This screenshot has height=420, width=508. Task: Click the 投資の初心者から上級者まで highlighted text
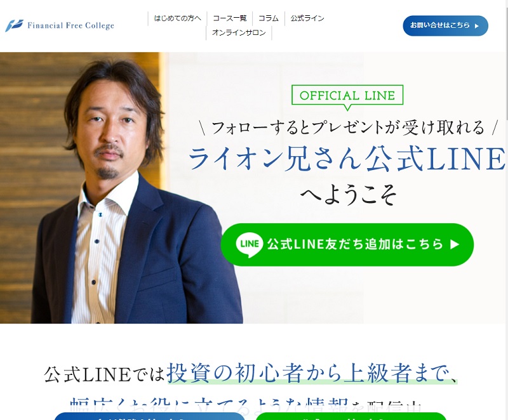click(x=312, y=374)
